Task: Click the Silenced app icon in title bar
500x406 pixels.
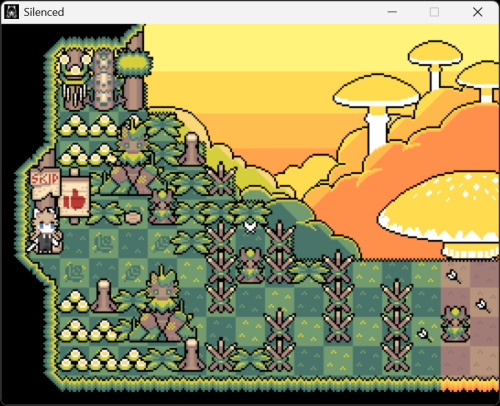Action: coord(11,12)
